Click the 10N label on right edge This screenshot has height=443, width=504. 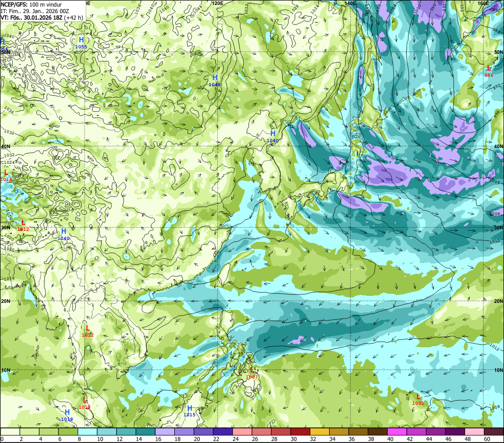click(498, 370)
